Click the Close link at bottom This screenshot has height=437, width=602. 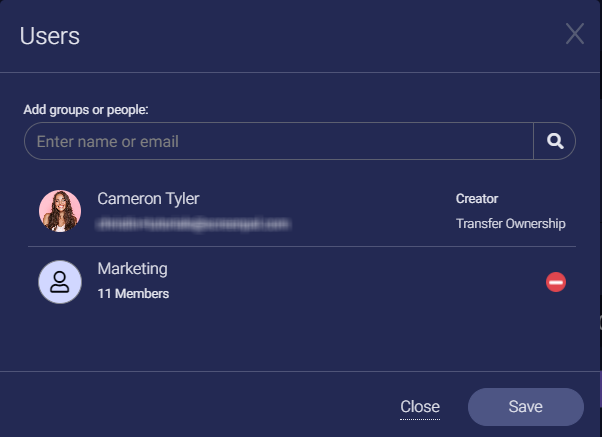(420, 407)
